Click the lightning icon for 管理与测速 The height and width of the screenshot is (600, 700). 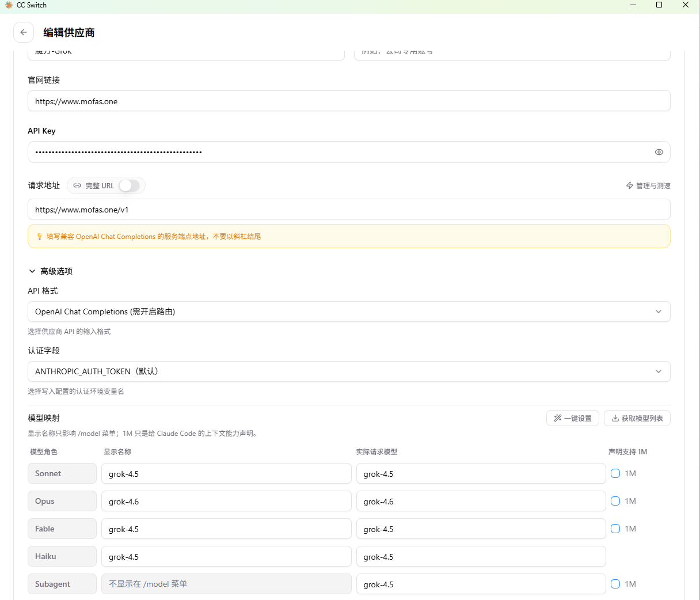pos(630,185)
